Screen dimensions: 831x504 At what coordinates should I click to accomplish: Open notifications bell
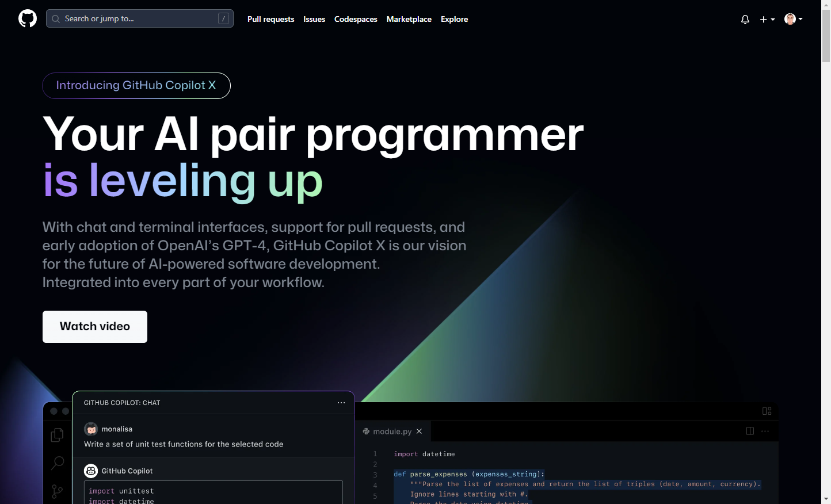coord(745,20)
